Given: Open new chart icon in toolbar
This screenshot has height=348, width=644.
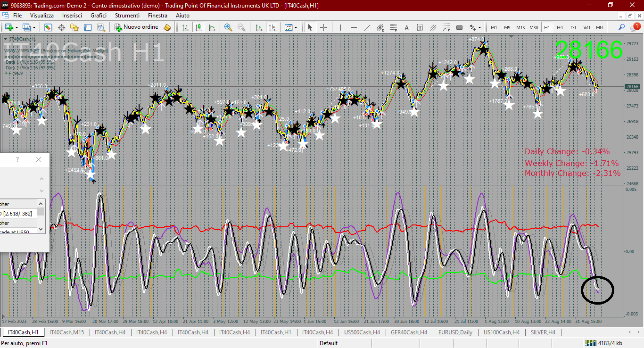Looking at the screenshot, I should point(9,27).
